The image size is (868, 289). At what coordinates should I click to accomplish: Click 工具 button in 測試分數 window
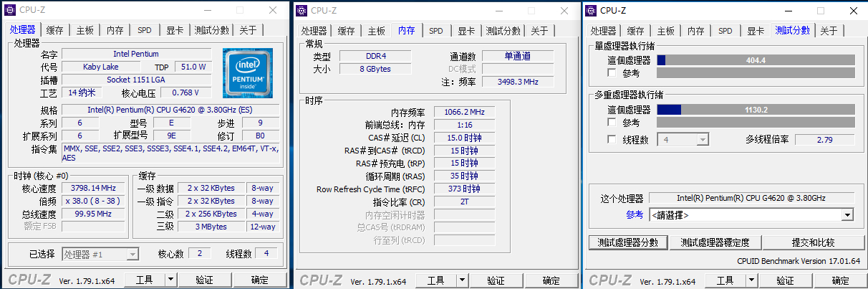click(725, 280)
